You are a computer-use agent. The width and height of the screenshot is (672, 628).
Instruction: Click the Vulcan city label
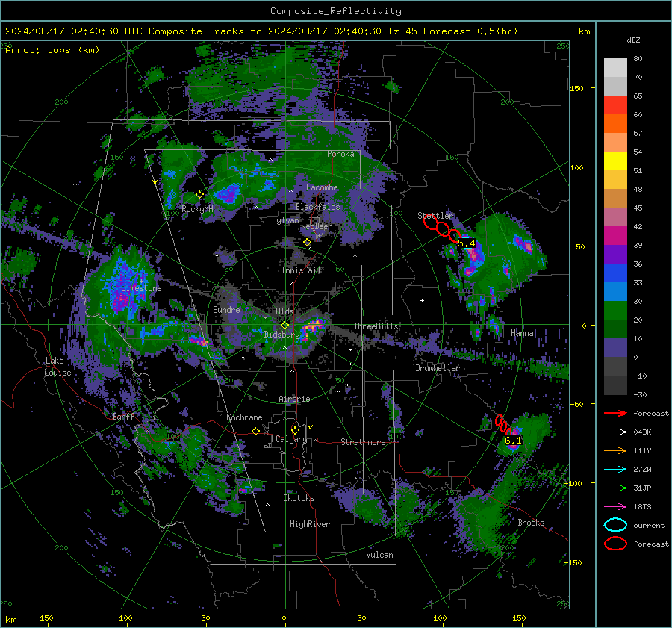379,555
